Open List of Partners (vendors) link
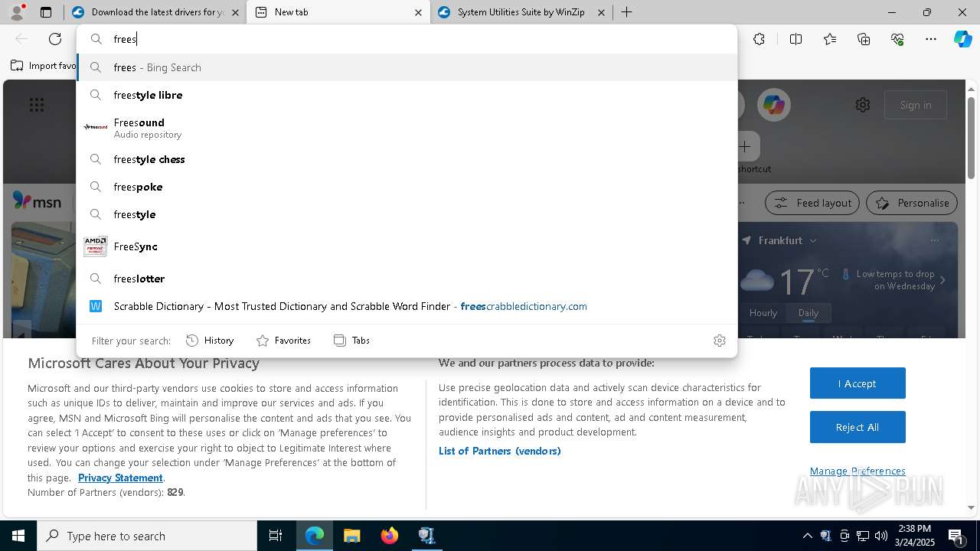The width and height of the screenshot is (980, 551). (x=499, y=451)
